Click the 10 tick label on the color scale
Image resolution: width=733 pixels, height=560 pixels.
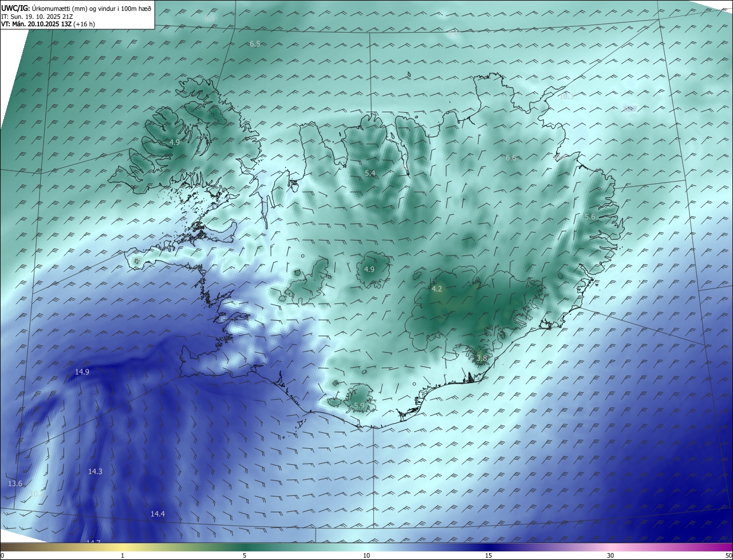coord(366,555)
